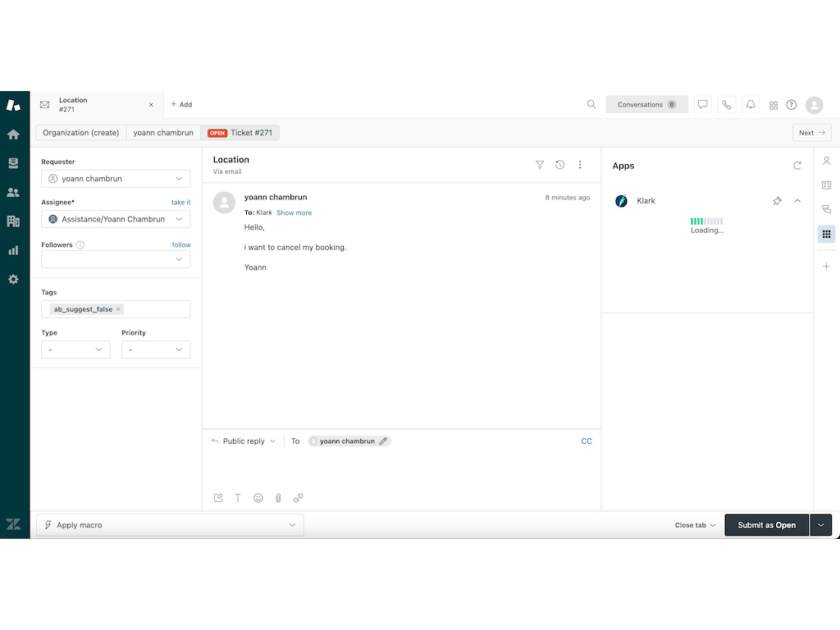Screen dimensions: 840x630
Task: Collapse the Klark app section
Action: 797,200
